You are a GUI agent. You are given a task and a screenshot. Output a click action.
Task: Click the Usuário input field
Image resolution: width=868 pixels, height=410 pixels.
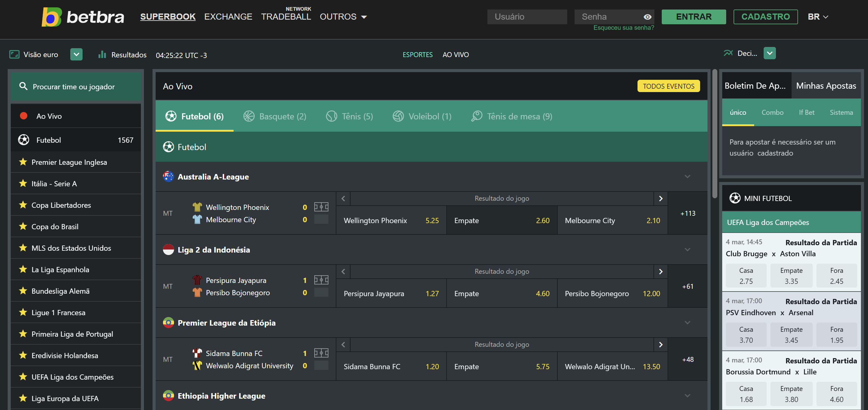click(527, 17)
